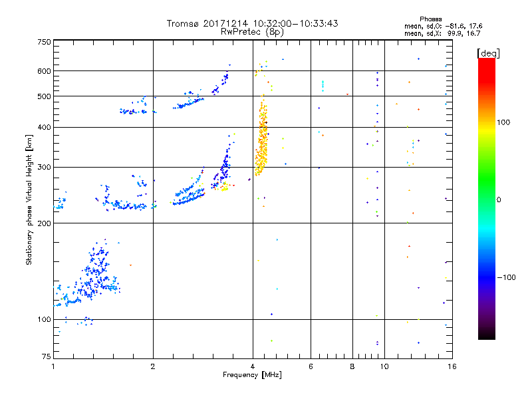Screen dimensions: 532x399
Task: Click the 'Stationary phase Virtual Height [km]' axis label
Action: point(29,200)
